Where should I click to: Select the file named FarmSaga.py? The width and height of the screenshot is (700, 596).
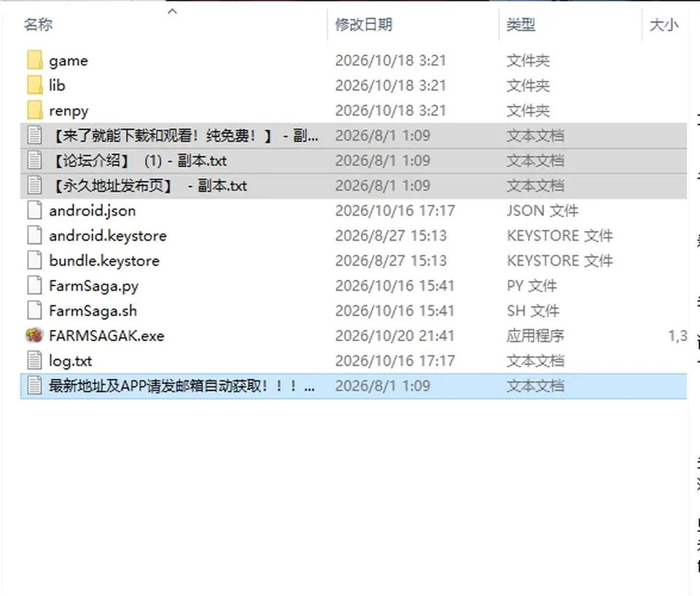(94, 286)
